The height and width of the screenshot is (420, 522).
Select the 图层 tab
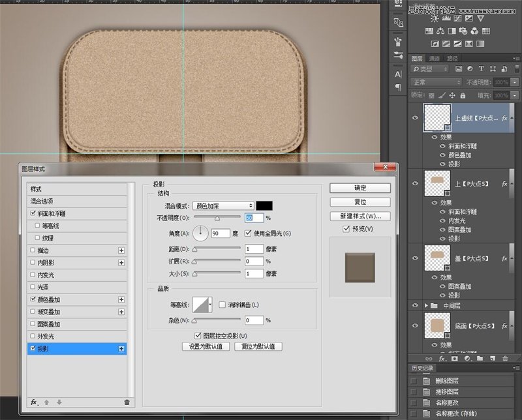(x=417, y=59)
